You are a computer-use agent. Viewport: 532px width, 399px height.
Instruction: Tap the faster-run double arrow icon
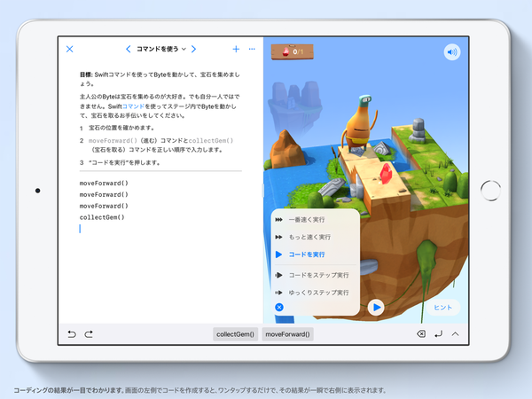[x=279, y=237]
